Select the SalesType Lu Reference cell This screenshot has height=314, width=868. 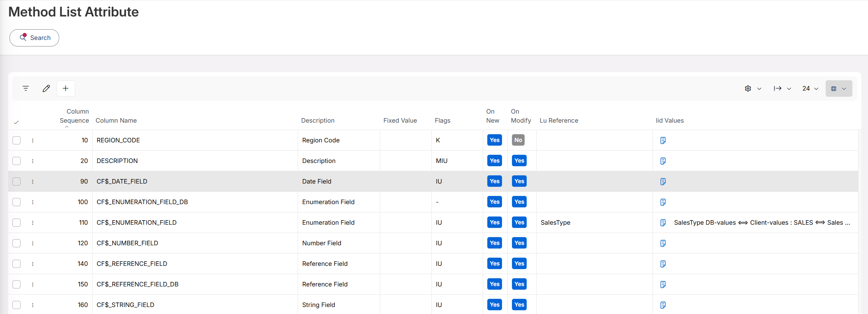595,223
